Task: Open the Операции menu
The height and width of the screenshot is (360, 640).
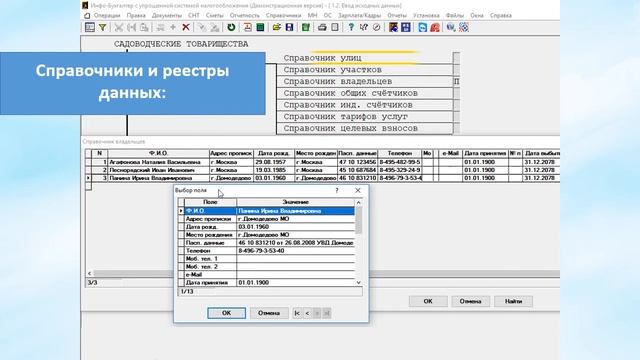Action: (x=107, y=16)
